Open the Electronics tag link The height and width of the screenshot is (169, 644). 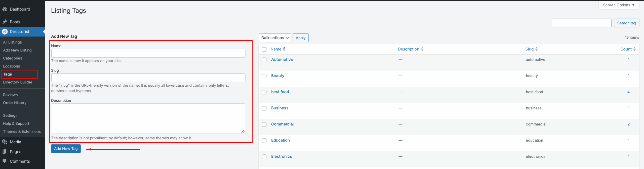(281, 156)
